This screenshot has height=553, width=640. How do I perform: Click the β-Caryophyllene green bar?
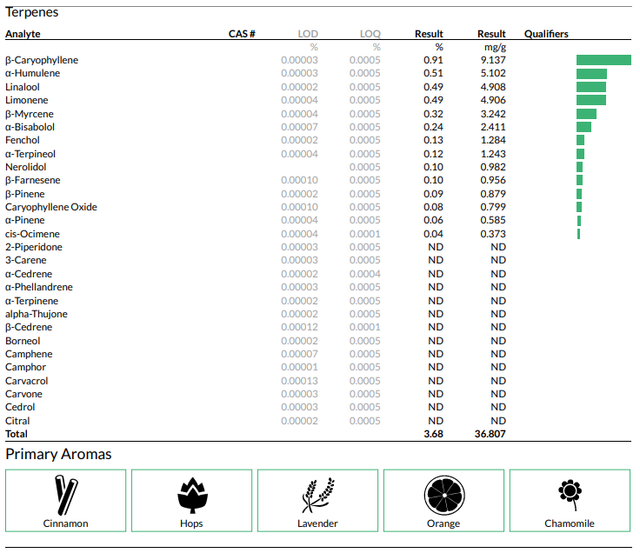pyautogui.click(x=604, y=60)
